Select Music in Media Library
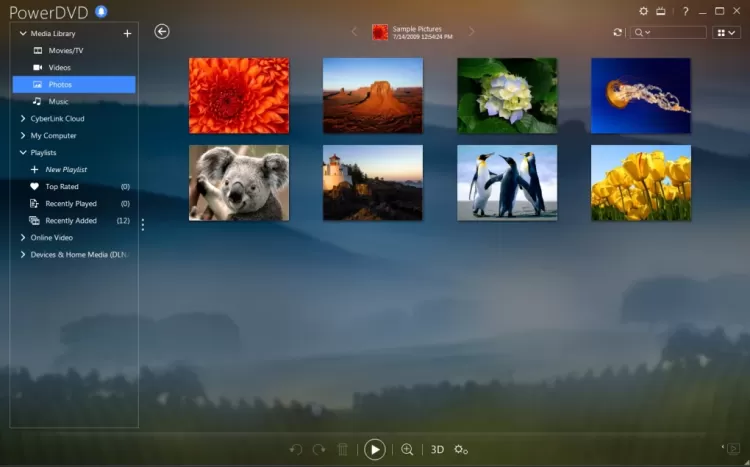Image resolution: width=750 pixels, height=467 pixels. [x=59, y=101]
